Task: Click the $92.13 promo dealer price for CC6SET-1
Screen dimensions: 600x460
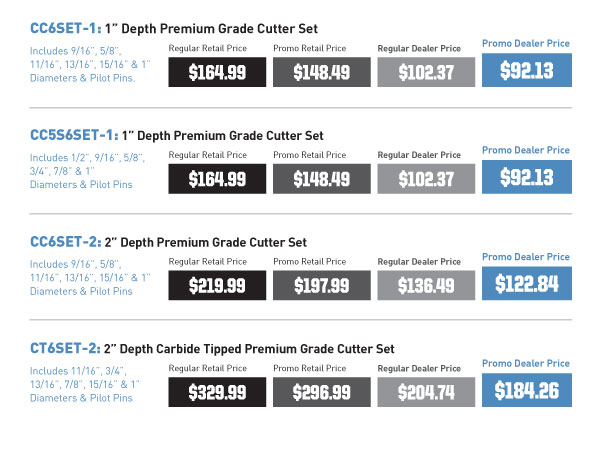Action: [x=527, y=70]
